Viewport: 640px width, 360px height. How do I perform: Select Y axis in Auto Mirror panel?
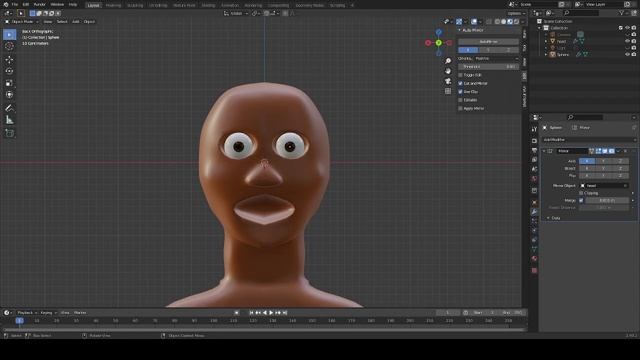click(x=488, y=50)
